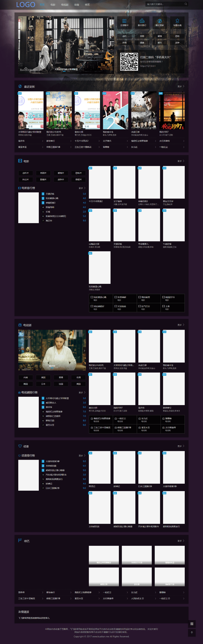The width and height of the screenshot is (203, 644).
Task: Open 我的1997 poster thumbnail in 最近更新
Action: point(172,110)
